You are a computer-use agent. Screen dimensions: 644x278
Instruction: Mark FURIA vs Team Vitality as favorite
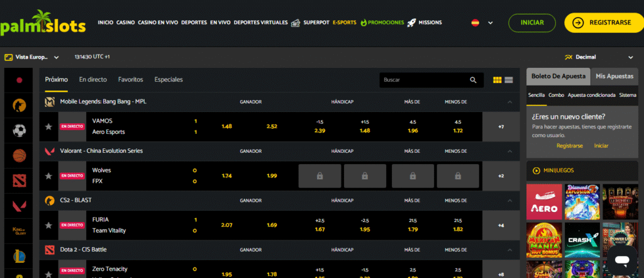pos(48,225)
